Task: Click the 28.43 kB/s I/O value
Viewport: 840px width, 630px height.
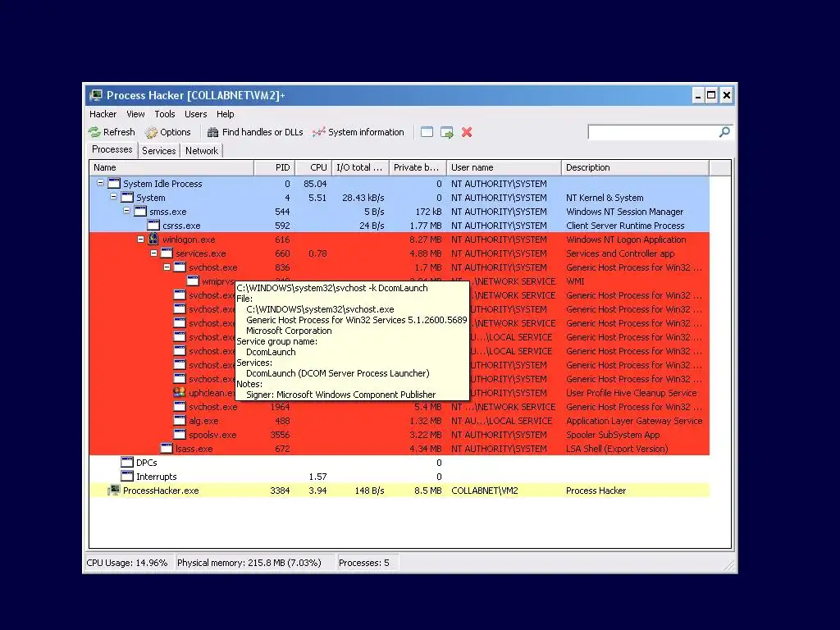Action: click(363, 198)
